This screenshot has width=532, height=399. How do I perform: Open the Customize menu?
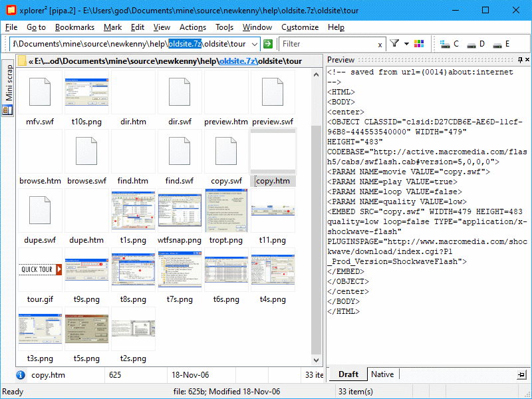300,27
